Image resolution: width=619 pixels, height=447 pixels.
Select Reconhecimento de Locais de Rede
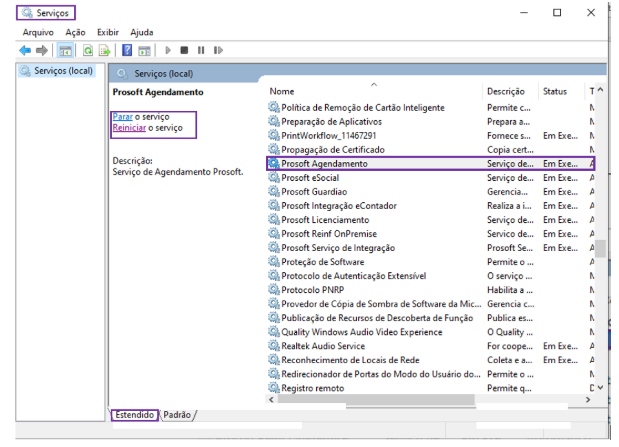430,360
